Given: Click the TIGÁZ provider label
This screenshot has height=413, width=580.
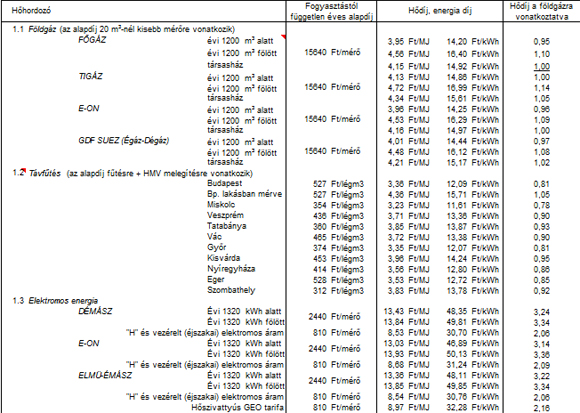Looking at the screenshot, I should point(90,77).
